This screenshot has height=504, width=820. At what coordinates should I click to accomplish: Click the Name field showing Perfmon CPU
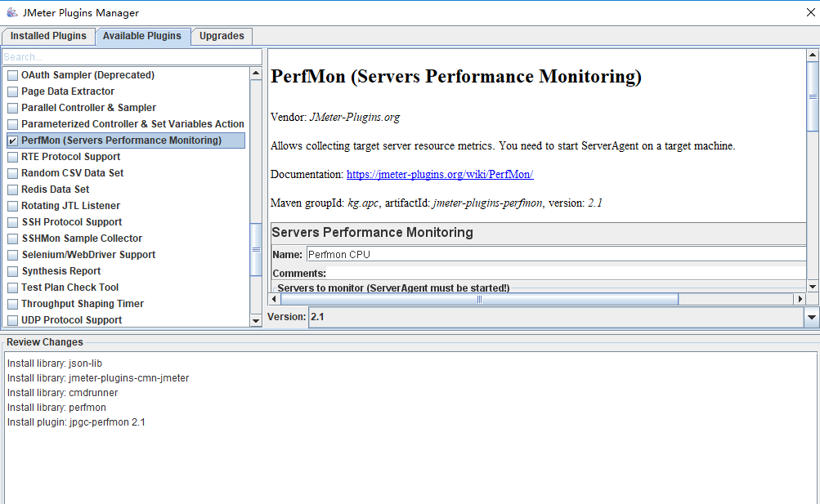coord(556,254)
